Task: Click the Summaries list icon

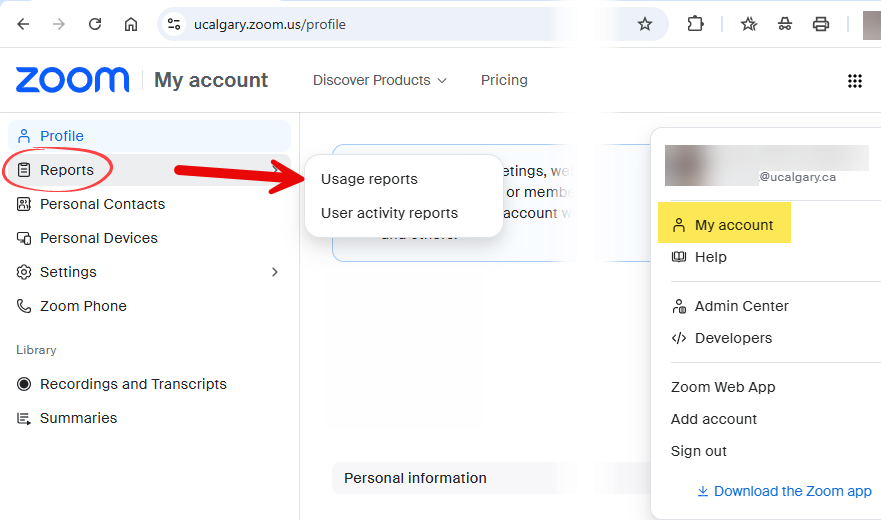Action: (24, 418)
